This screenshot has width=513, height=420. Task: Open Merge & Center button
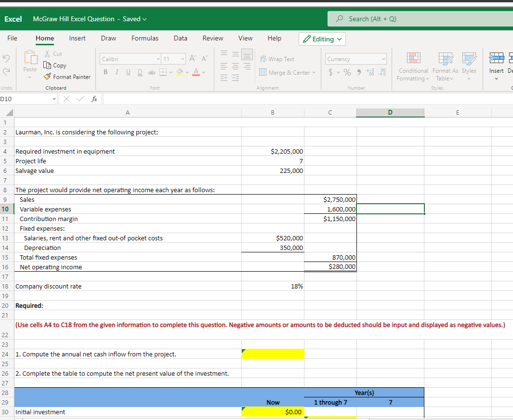[288, 72]
